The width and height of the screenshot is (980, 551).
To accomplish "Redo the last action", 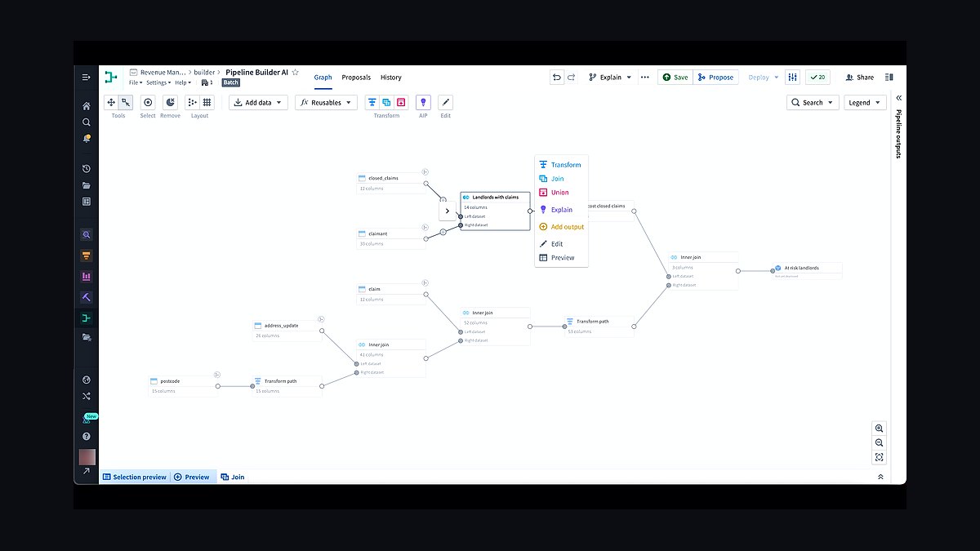I will click(x=572, y=78).
